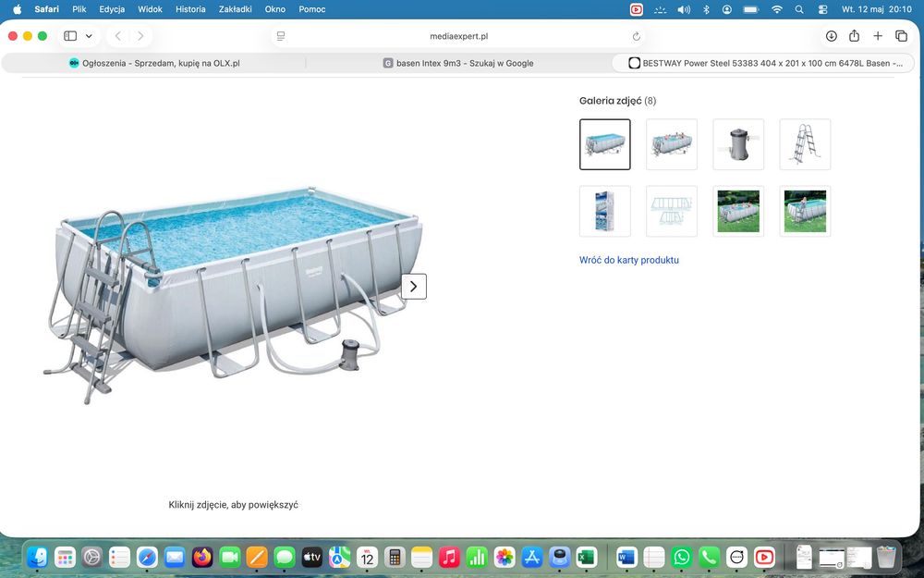Select the filter pump thumbnail
Image resolution: width=924 pixels, height=578 pixels.
click(x=738, y=144)
